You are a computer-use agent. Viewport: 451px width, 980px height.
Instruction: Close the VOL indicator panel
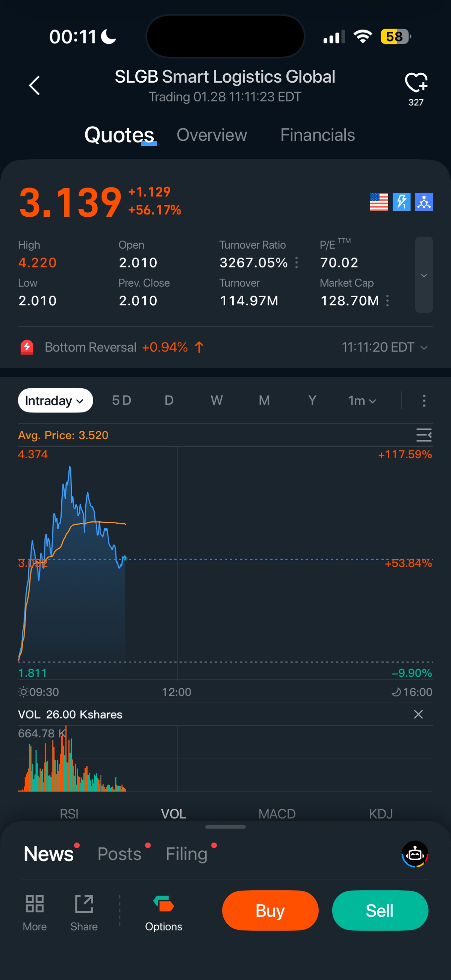click(x=418, y=714)
